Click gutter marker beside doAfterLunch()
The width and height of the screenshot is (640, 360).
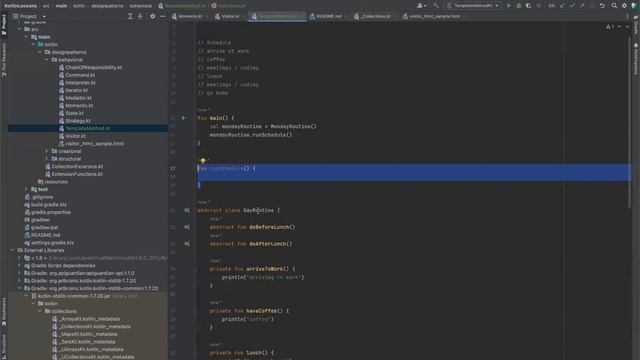click(187, 244)
